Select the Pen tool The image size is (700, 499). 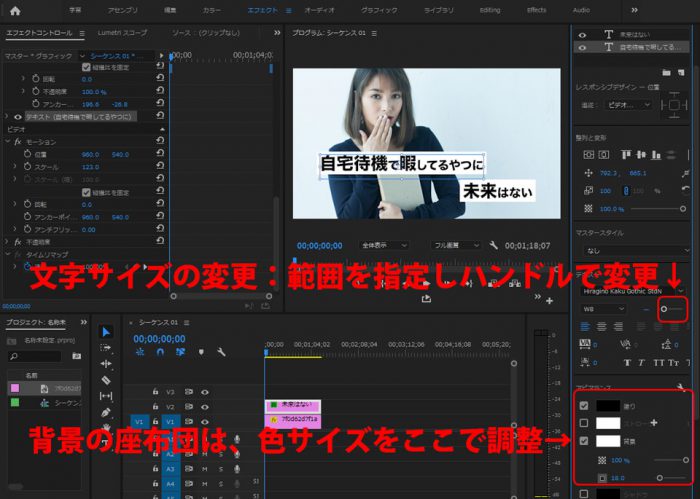[106, 412]
